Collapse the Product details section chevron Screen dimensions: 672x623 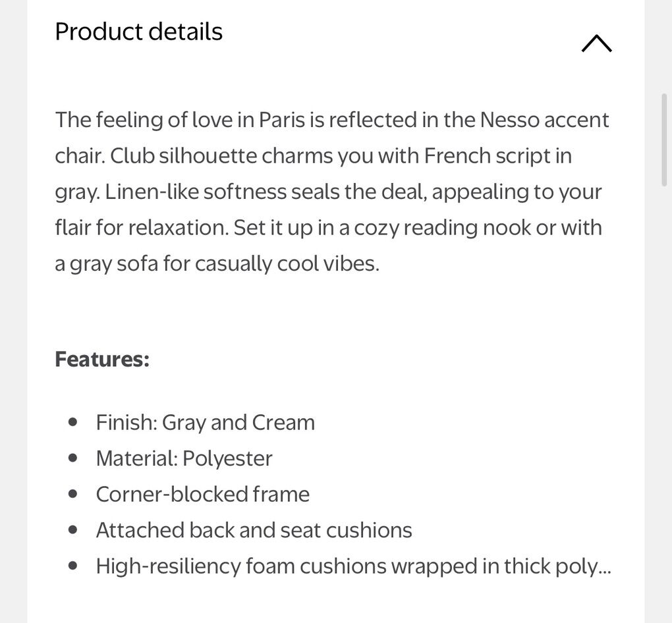(x=596, y=44)
